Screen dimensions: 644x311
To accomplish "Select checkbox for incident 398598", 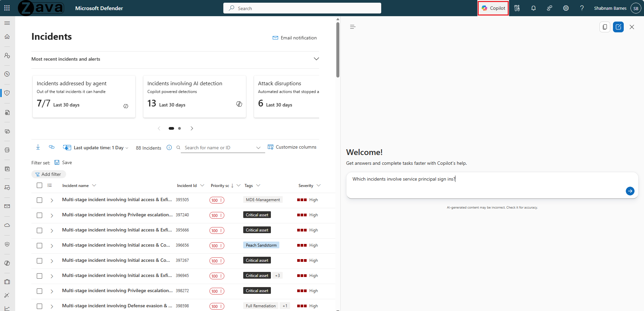I will click(39, 306).
